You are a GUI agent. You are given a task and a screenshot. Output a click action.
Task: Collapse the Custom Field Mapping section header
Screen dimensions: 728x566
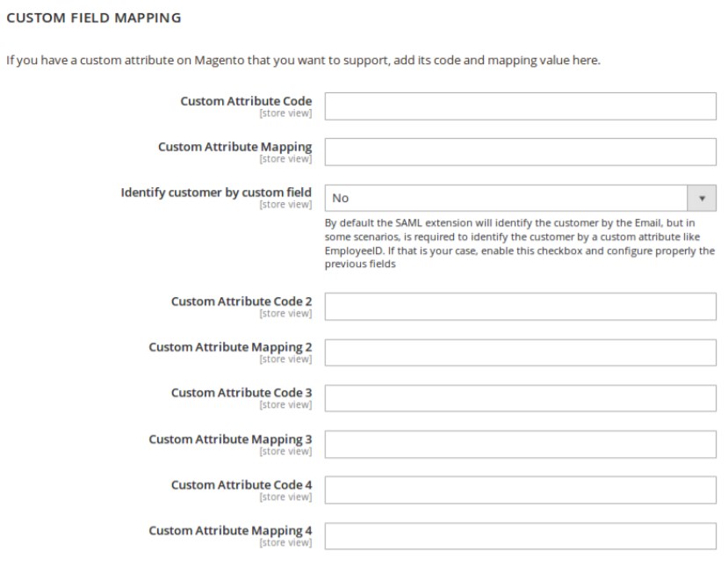pyautogui.click(x=94, y=18)
